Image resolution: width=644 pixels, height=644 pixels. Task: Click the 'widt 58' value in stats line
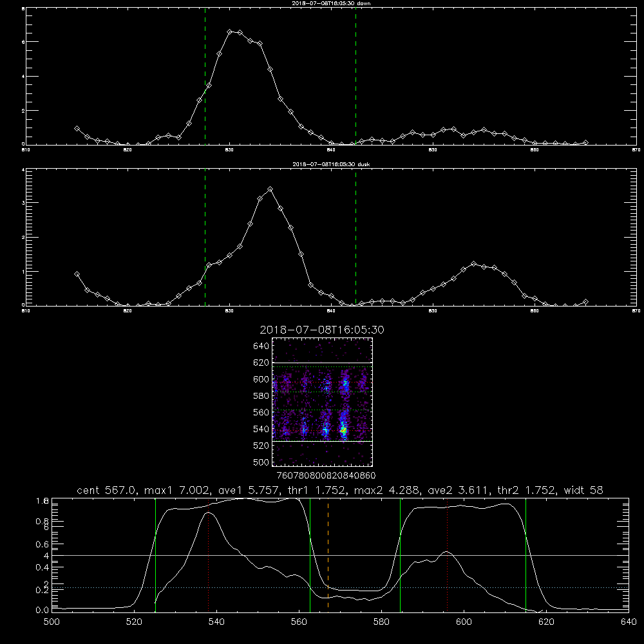pyautogui.click(x=583, y=490)
